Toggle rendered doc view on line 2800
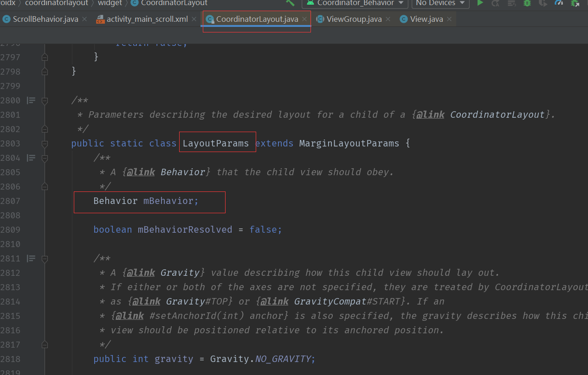The width and height of the screenshot is (588, 375). [31, 100]
